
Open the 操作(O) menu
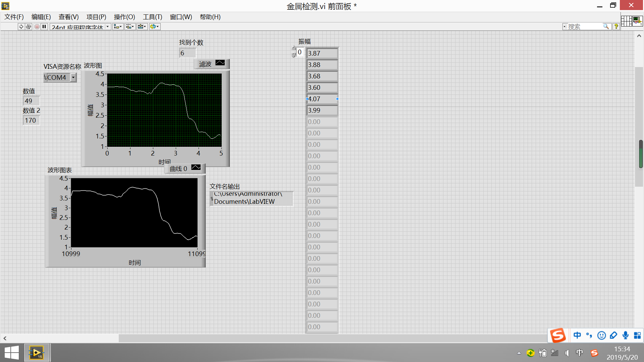[x=124, y=17]
